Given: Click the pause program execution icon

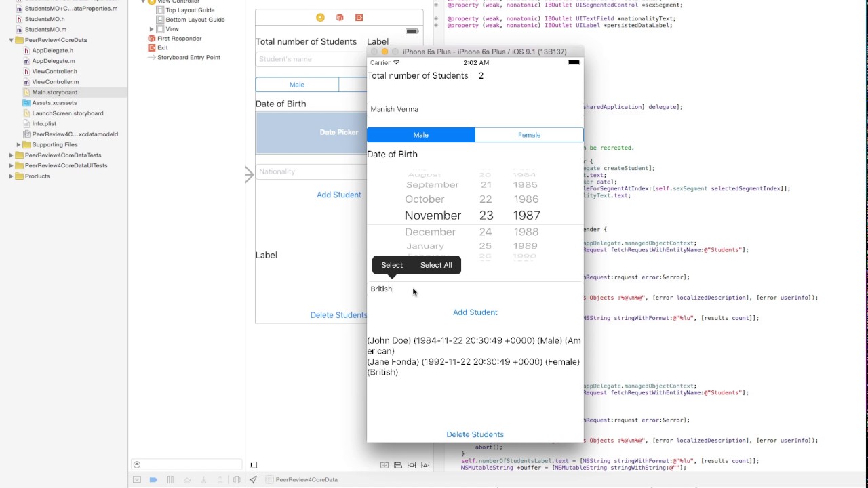Looking at the screenshot, I should (x=170, y=479).
